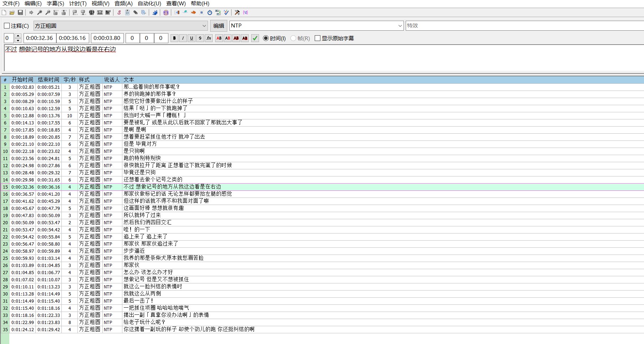The width and height of the screenshot is (644, 344).
Task: Open the 方正粗圆 style dropdown
Action: [121, 26]
